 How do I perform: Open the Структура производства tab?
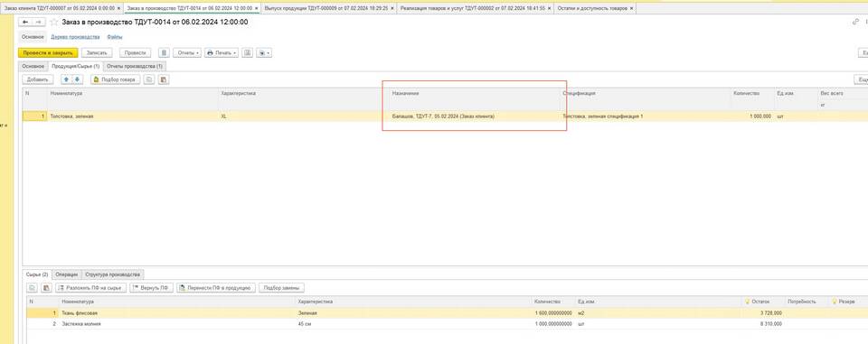coord(113,274)
